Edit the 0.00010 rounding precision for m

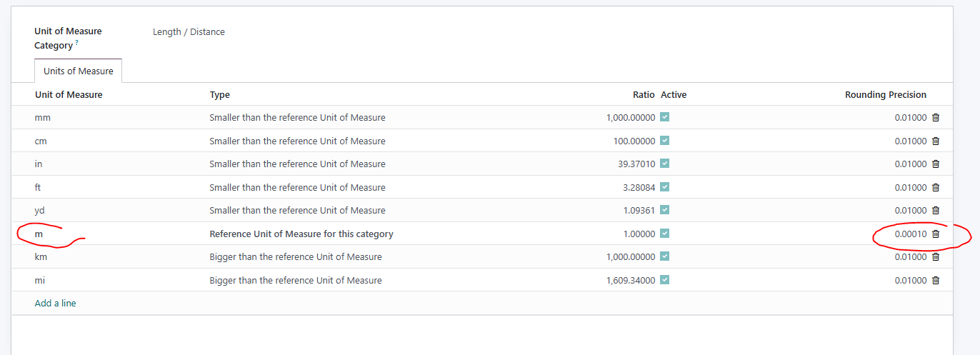(x=911, y=234)
